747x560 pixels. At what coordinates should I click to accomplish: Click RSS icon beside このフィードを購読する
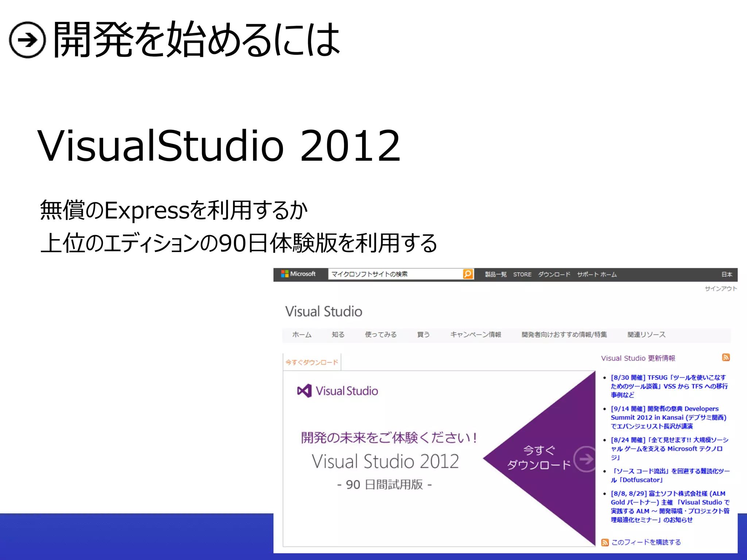tap(605, 542)
